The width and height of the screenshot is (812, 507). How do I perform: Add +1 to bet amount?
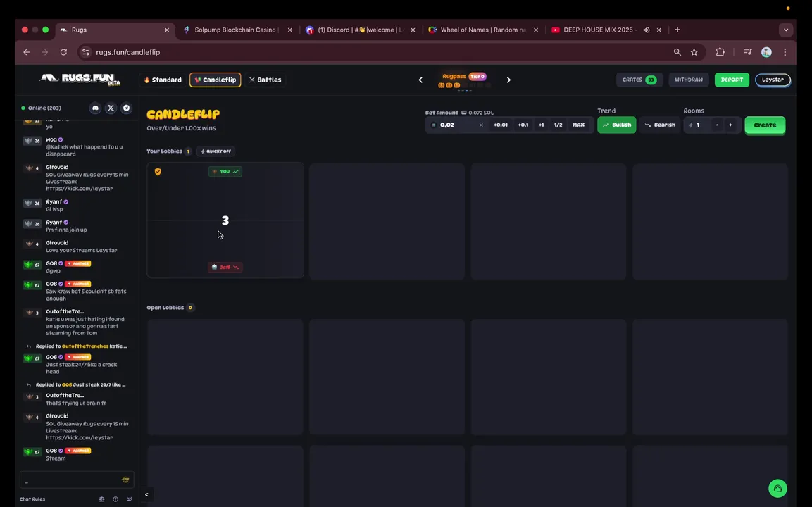[541, 125]
